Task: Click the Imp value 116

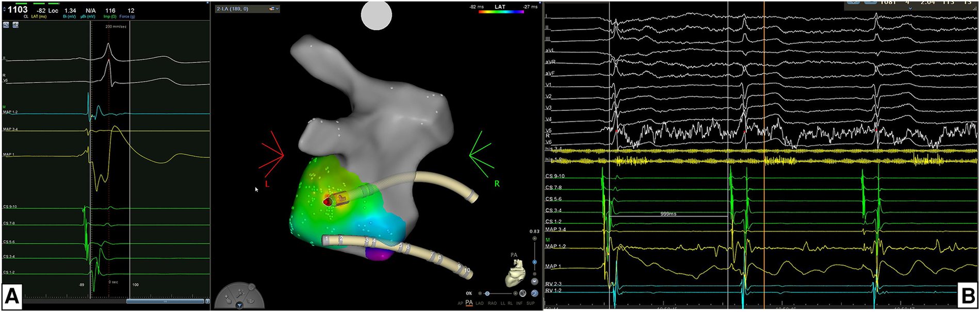Action: [110, 10]
